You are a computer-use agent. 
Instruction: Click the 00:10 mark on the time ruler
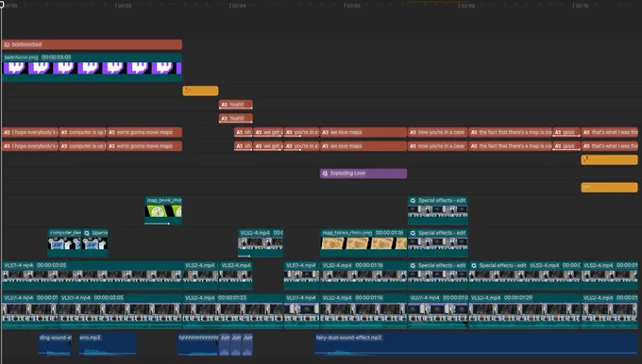click(582, 6)
